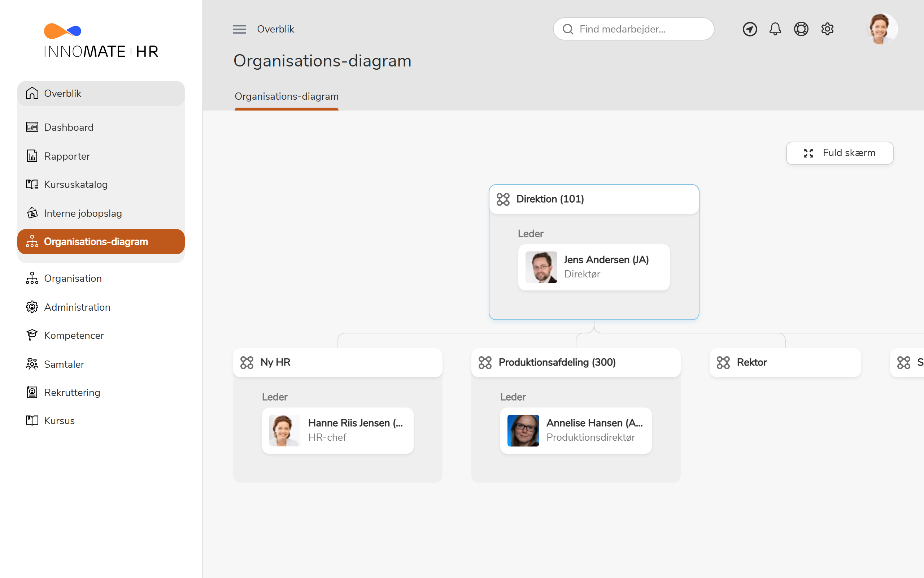Select Organisations-diagram sidebar item

[101, 242]
